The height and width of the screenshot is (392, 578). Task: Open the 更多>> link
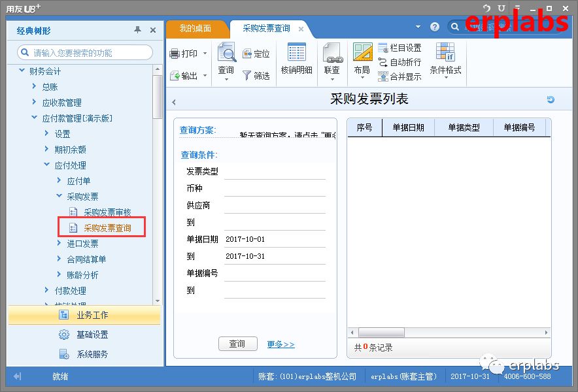pyautogui.click(x=281, y=344)
